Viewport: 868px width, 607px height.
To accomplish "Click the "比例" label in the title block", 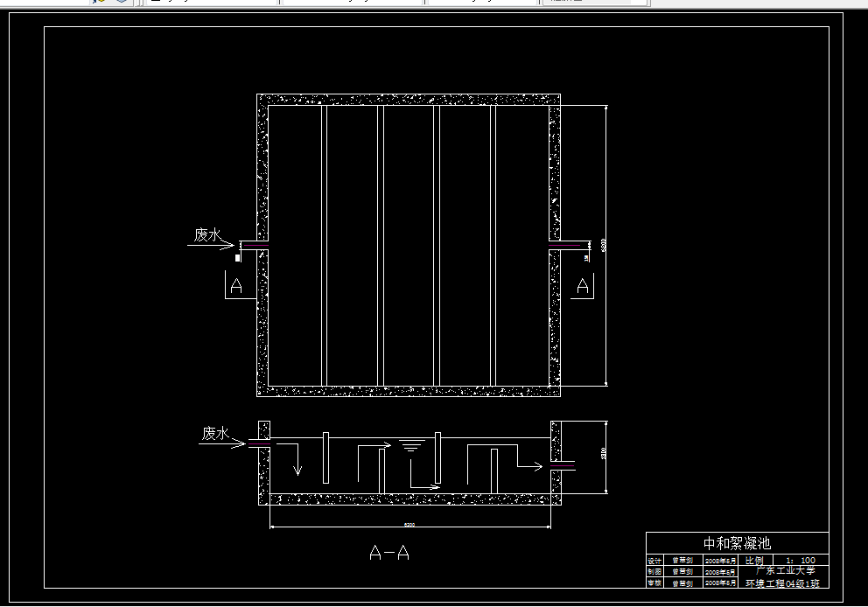I will point(754,560).
